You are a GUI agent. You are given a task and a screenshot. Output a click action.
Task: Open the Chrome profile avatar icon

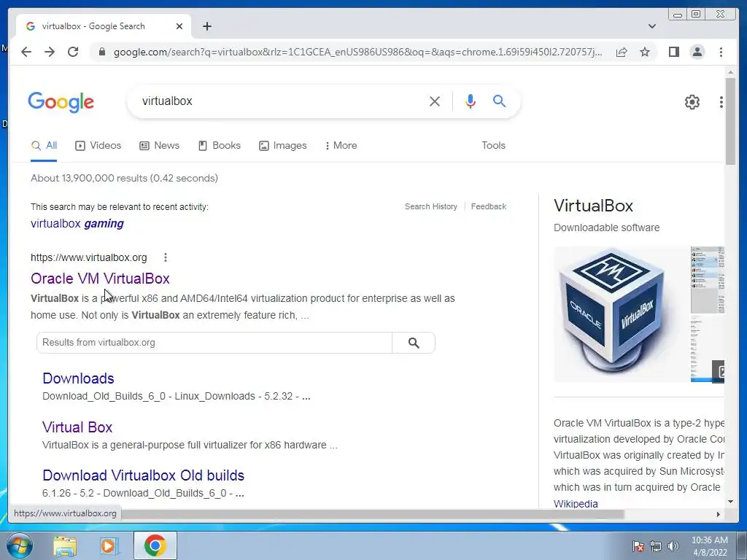coord(697,52)
